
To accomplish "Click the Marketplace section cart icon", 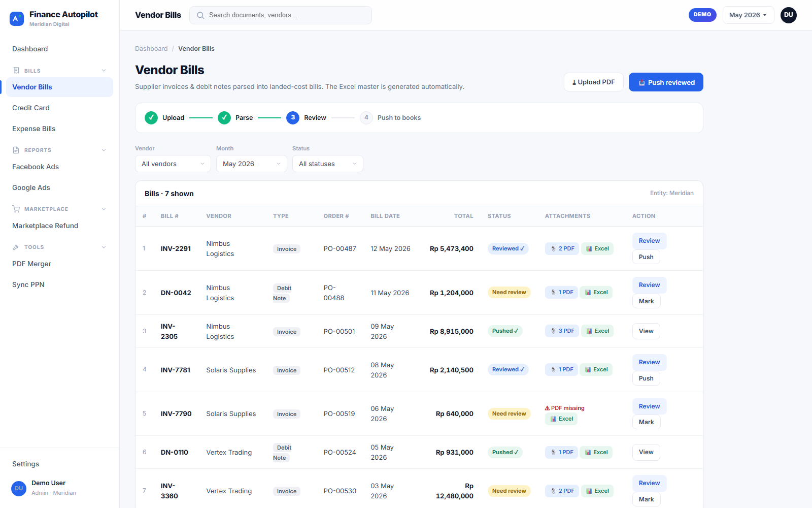I will (x=16, y=209).
